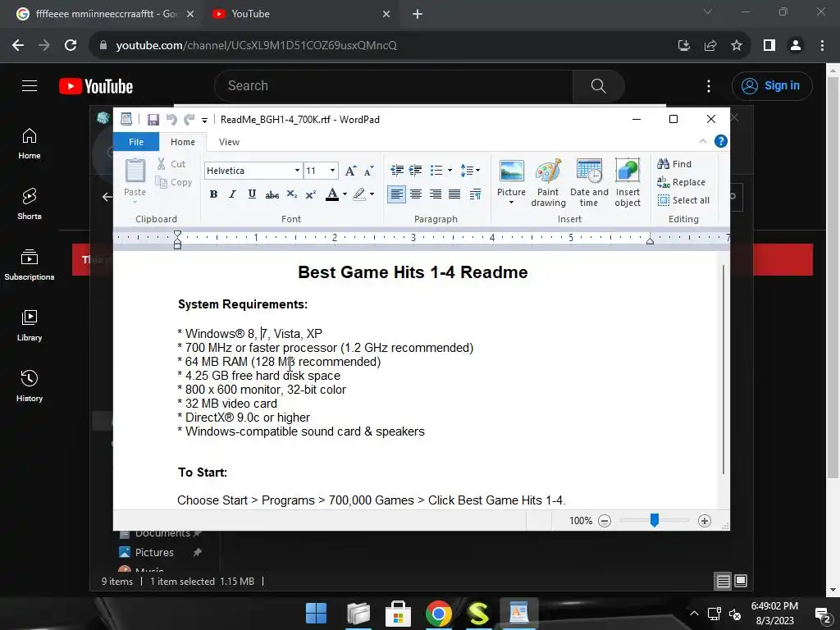840x630 pixels.
Task: Click the Justify alignment icon
Action: [454, 194]
